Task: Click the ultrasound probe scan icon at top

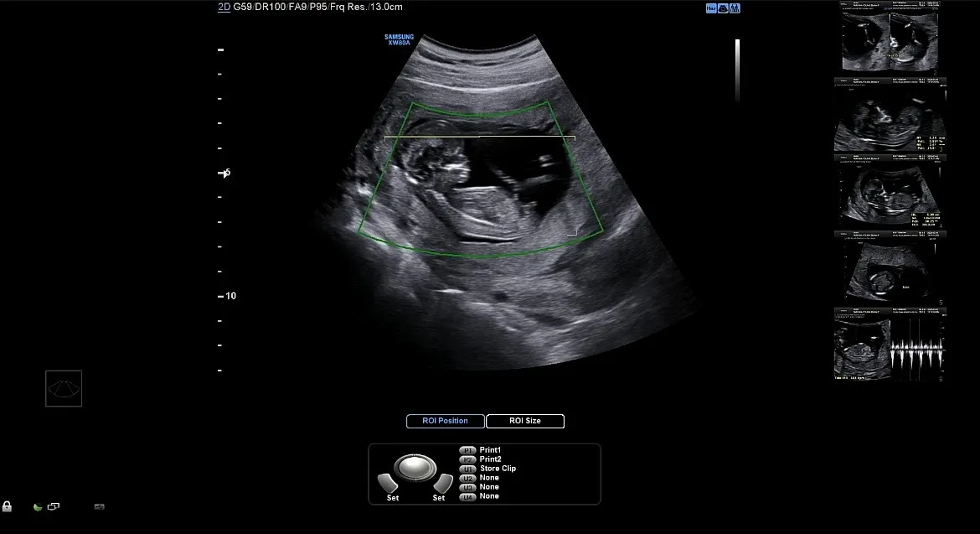Action: click(x=723, y=8)
